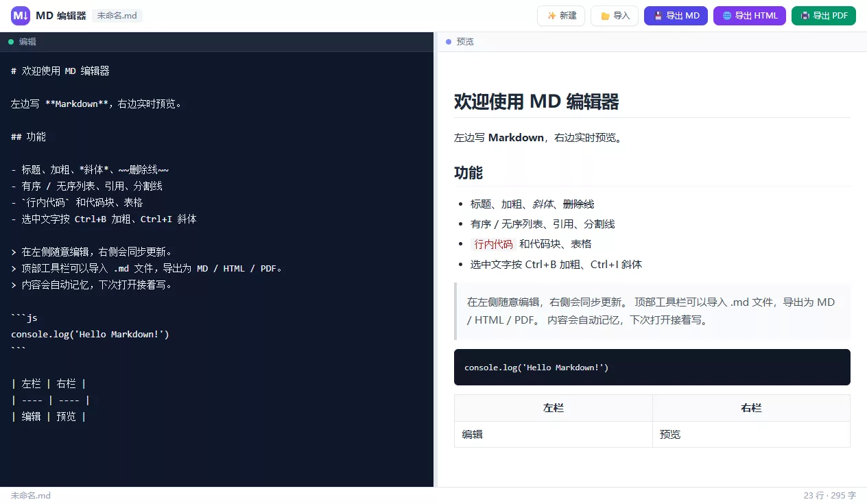
Task: Click the sparkle icon on 新建 button
Action: 551,16
